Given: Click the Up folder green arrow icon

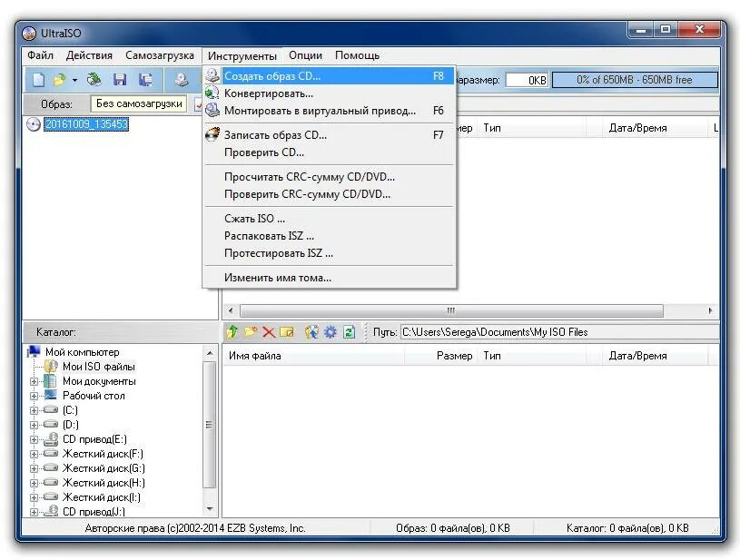Looking at the screenshot, I should [x=232, y=332].
